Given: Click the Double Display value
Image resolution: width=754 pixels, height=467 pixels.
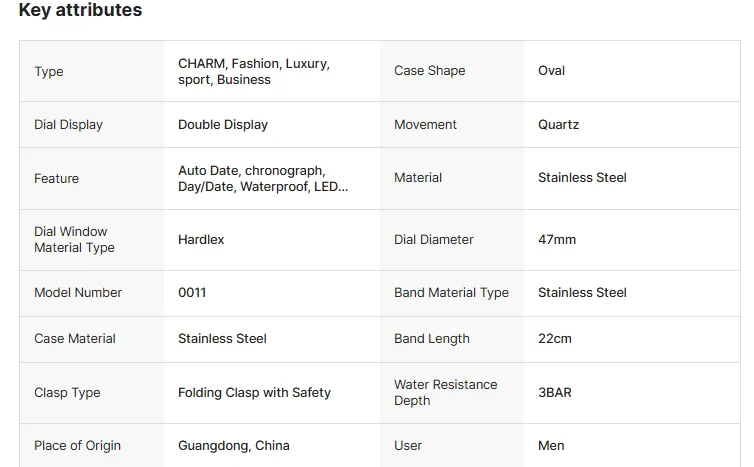Looking at the screenshot, I should point(223,125).
